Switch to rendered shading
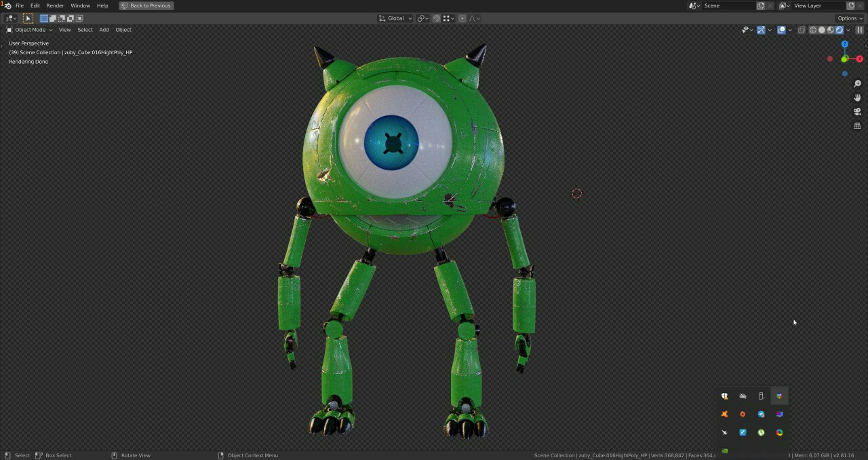This screenshot has height=460, width=868. (840, 30)
